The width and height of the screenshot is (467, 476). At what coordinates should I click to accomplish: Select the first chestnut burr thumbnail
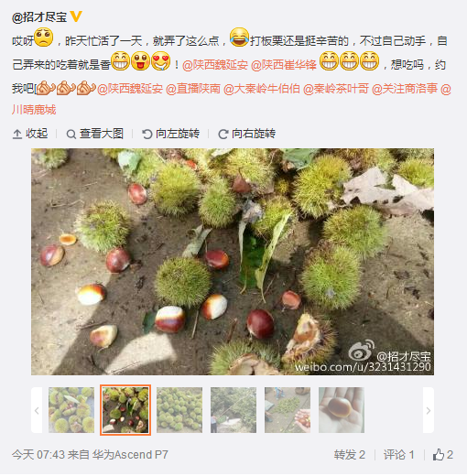click(71, 410)
